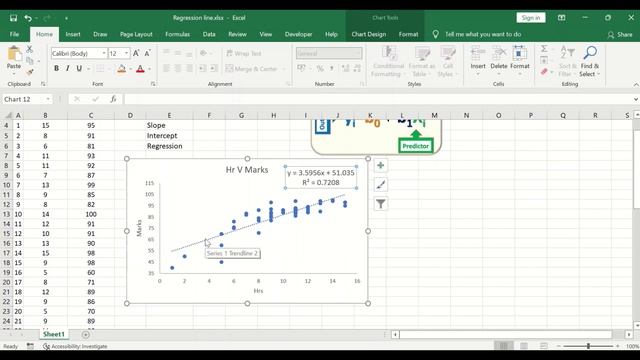The width and height of the screenshot is (640, 360).
Task: Click the Share button
Action: [620, 35]
